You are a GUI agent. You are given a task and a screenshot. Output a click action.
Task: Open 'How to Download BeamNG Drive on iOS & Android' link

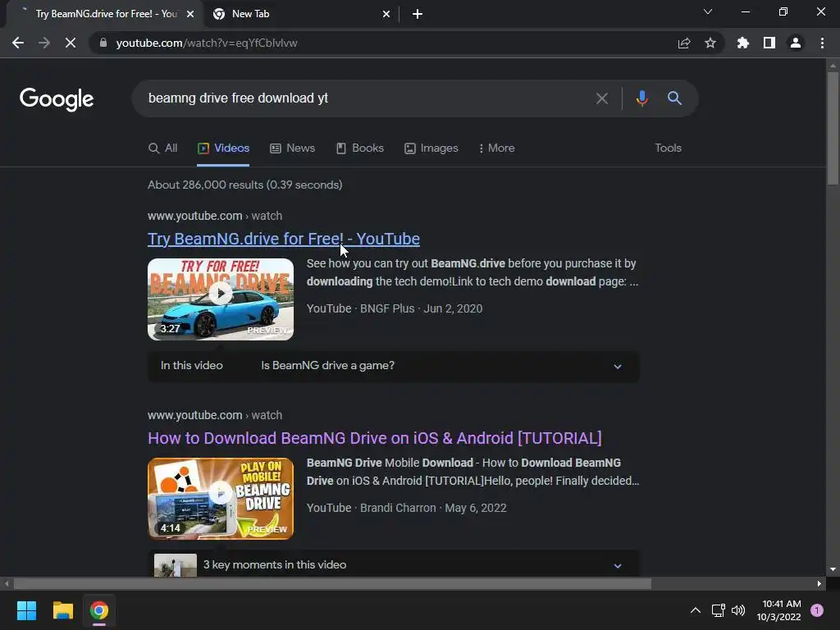coord(374,438)
